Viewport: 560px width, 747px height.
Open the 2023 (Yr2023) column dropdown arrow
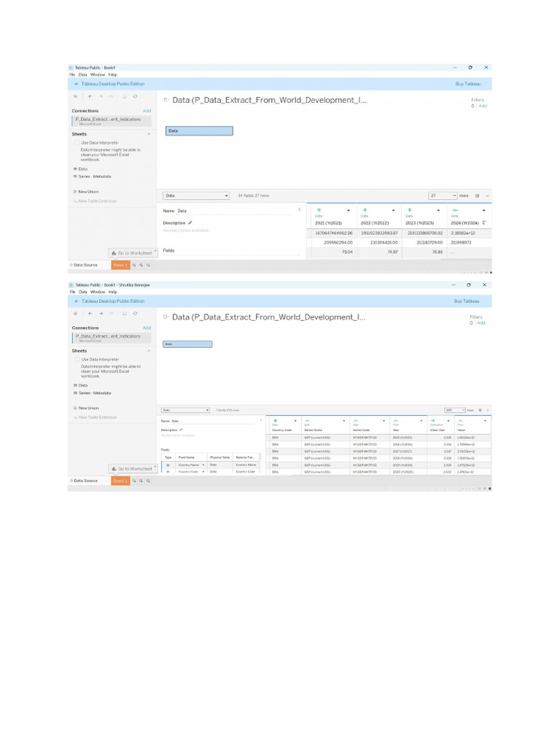(438, 210)
